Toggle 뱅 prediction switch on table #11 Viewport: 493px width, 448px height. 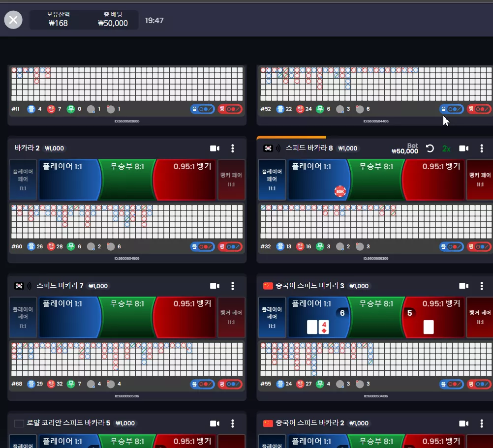coord(230,109)
